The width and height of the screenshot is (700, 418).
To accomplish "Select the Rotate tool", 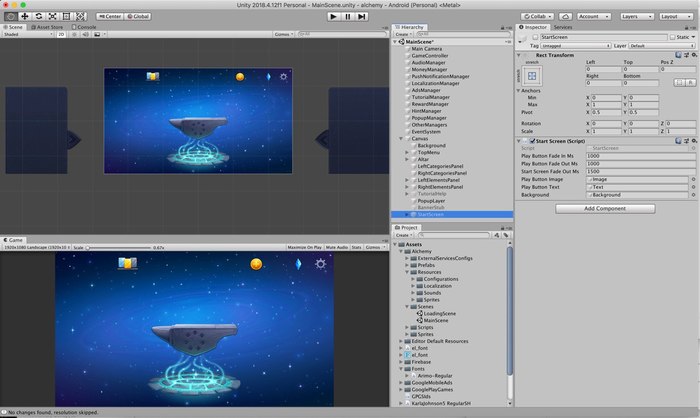I will (38, 16).
